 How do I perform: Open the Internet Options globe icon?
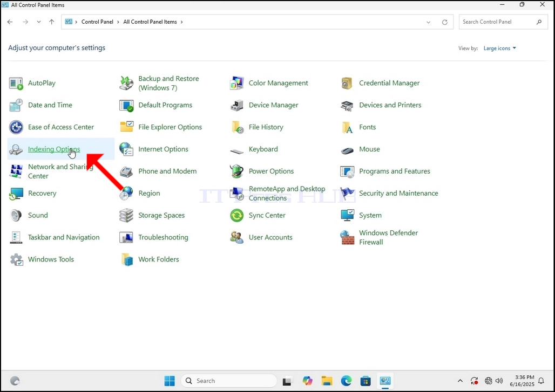click(126, 149)
